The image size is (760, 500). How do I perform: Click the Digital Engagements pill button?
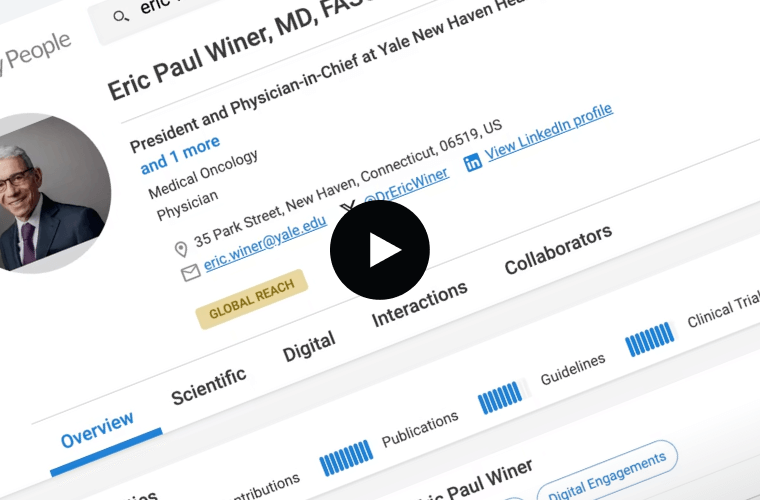pyautogui.click(x=607, y=474)
